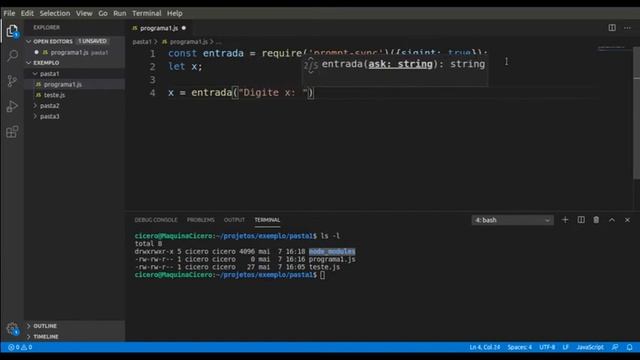640x360 pixels.
Task: Open the Go menu
Action: pos(103,13)
